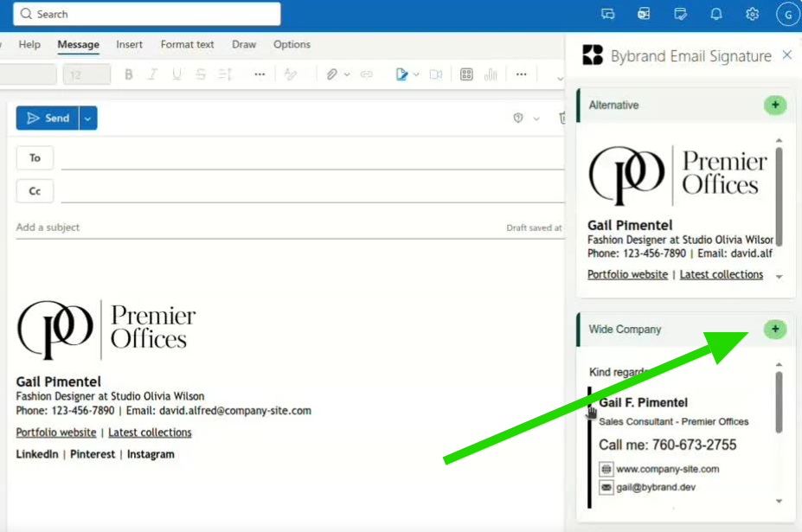Add the Wide Company signature with plus
The image size is (802, 532).
pyautogui.click(x=775, y=330)
